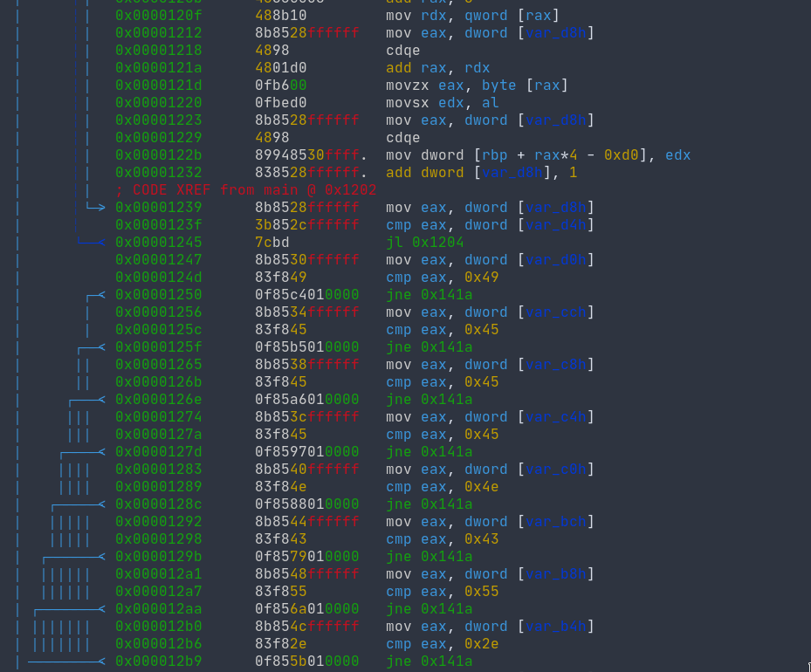Follow jne 0x141a at address 0x0000128c

pos(429,504)
